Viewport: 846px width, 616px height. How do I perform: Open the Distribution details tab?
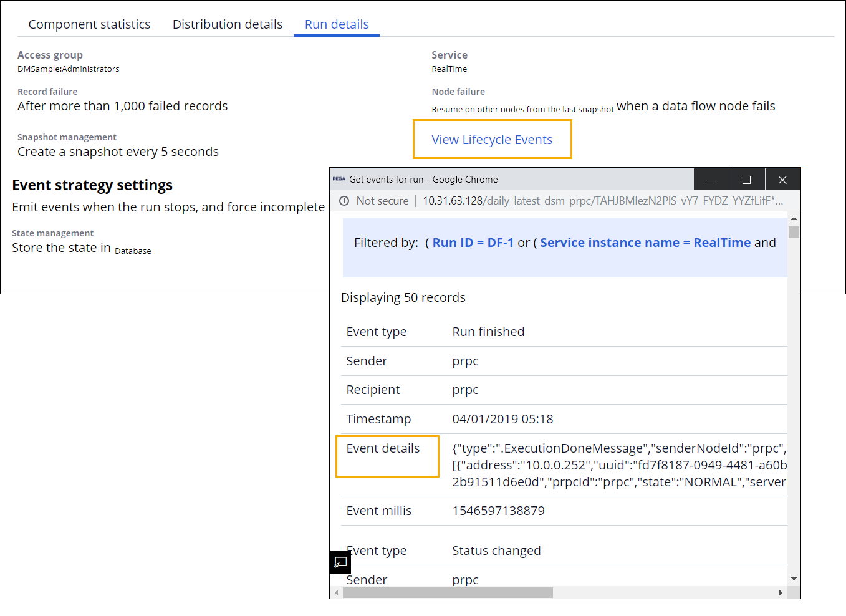click(x=228, y=24)
